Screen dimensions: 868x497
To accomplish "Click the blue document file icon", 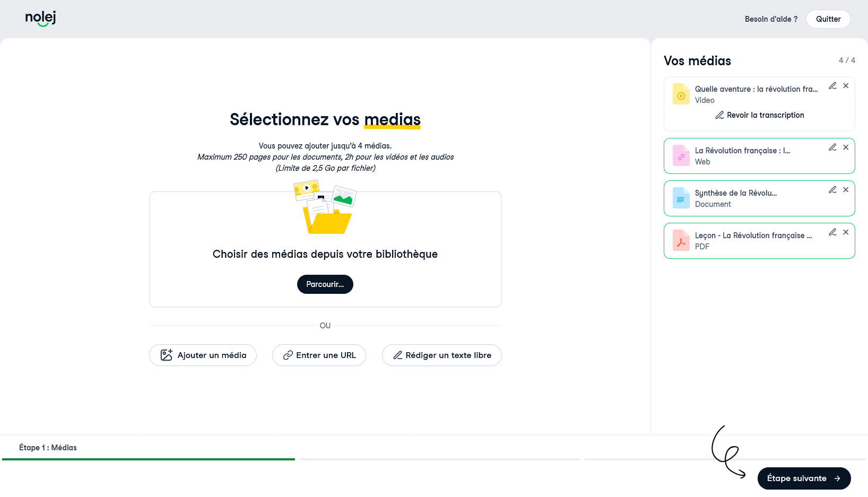I will (x=681, y=198).
